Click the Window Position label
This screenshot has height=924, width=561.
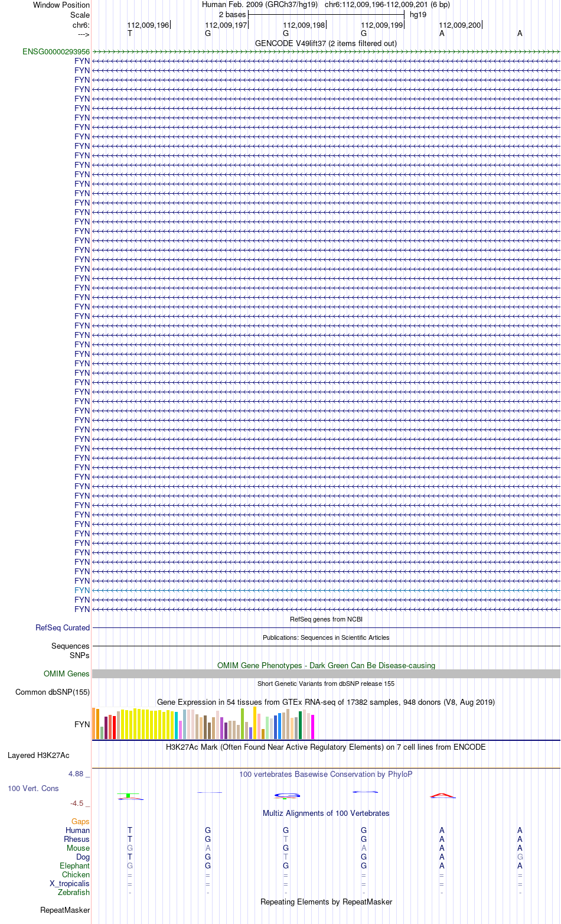click(x=61, y=5)
